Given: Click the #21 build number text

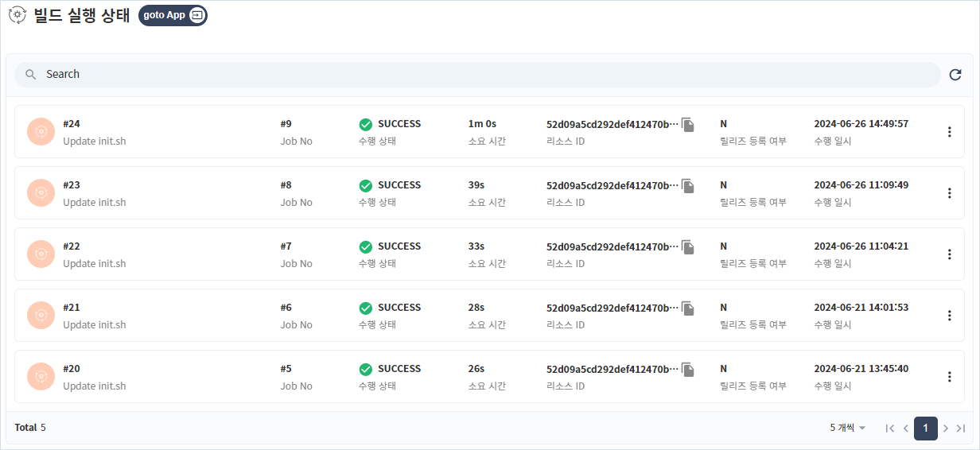Looking at the screenshot, I should 72,308.
